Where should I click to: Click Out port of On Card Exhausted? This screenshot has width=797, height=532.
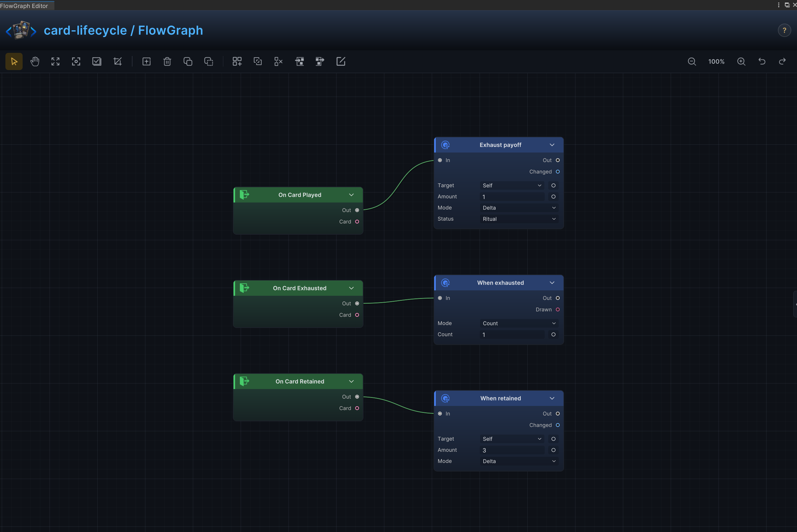coord(357,304)
